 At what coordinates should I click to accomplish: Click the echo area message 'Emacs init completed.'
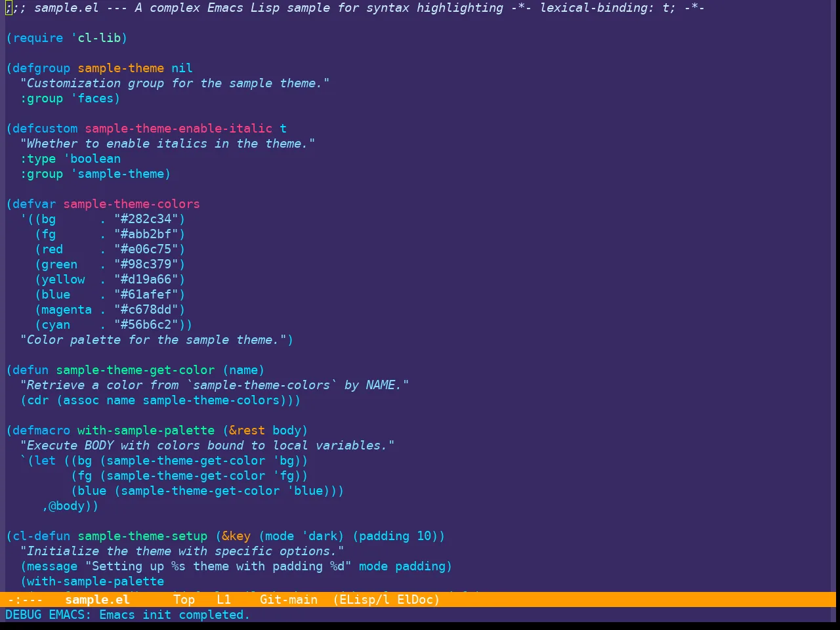click(x=175, y=615)
